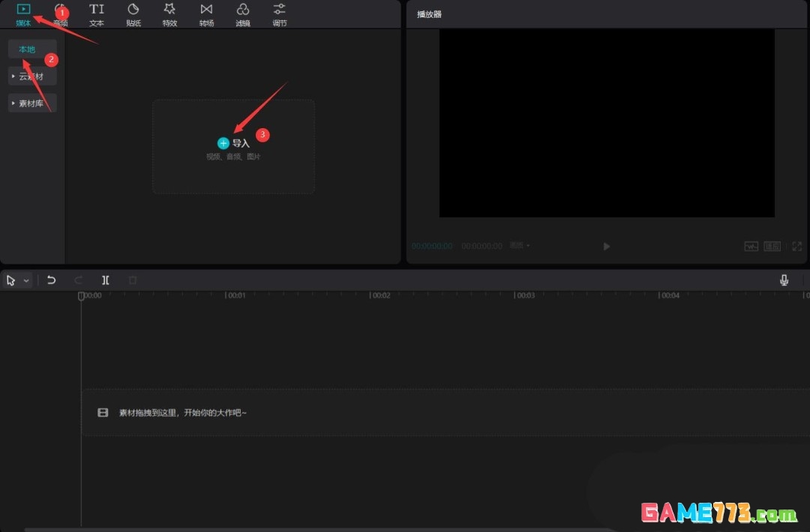This screenshot has width=810, height=532.
Task: Open the 转场 transitions panel
Action: point(206,14)
